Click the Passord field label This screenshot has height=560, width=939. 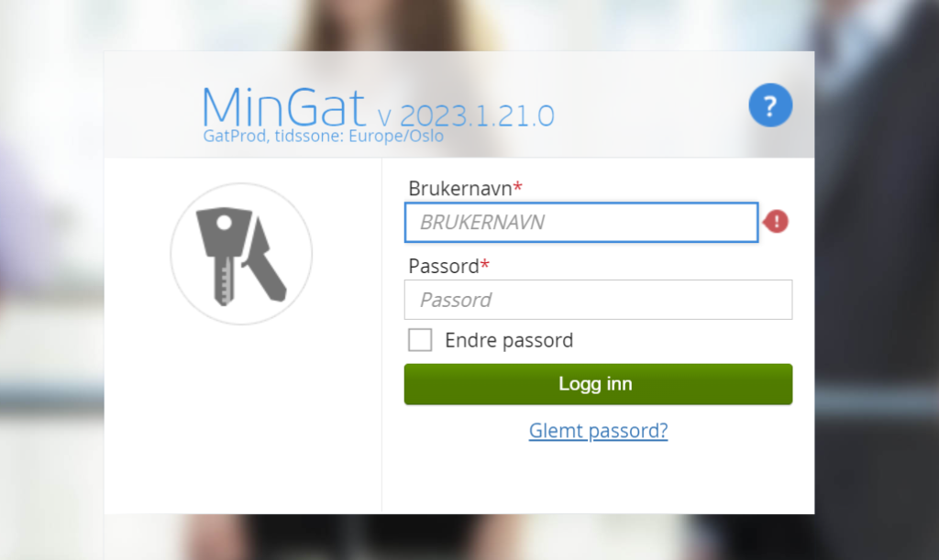click(443, 266)
